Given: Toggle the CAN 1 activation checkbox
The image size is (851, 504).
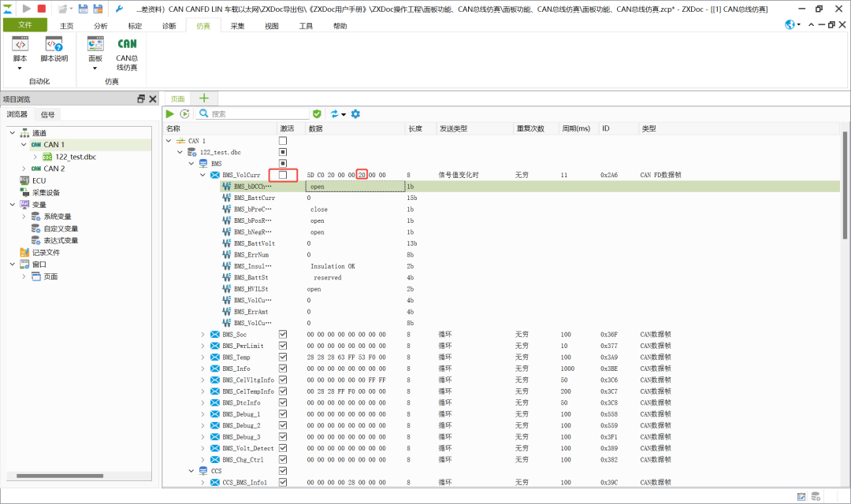Looking at the screenshot, I should pos(283,140).
